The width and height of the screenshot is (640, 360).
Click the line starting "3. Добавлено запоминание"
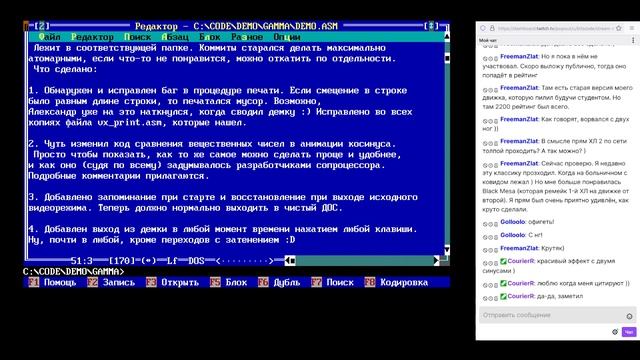[223, 197]
